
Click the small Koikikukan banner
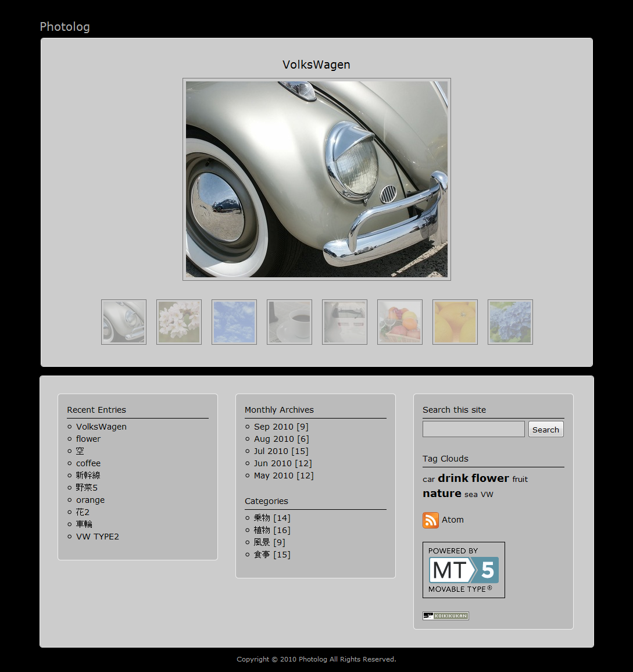click(x=446, y=616)
